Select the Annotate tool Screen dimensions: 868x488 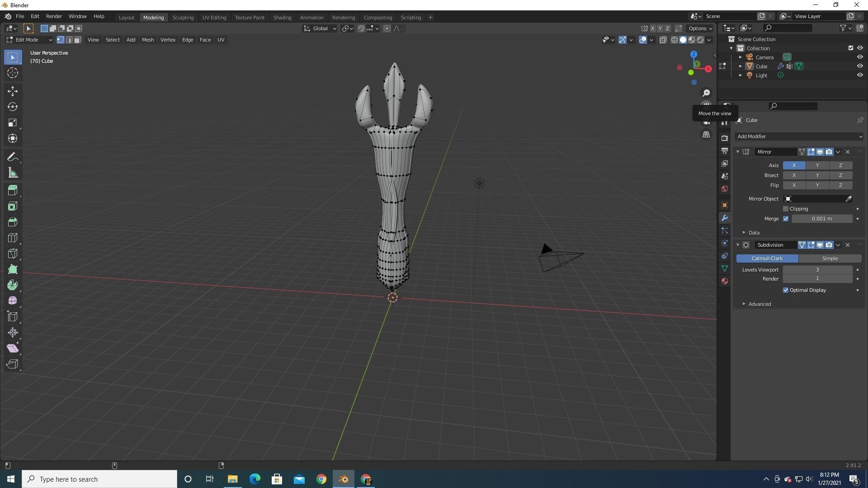click(13, 156)
